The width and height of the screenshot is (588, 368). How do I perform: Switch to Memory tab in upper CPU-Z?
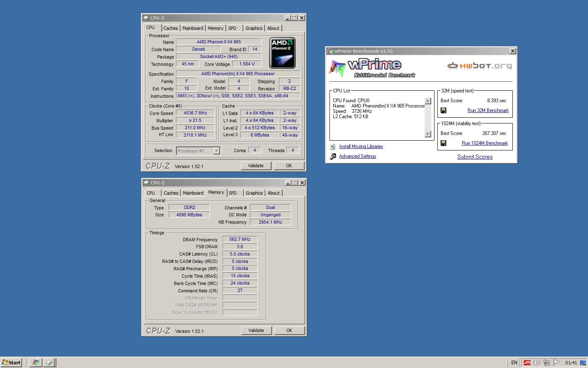click(x=215, y=28)
